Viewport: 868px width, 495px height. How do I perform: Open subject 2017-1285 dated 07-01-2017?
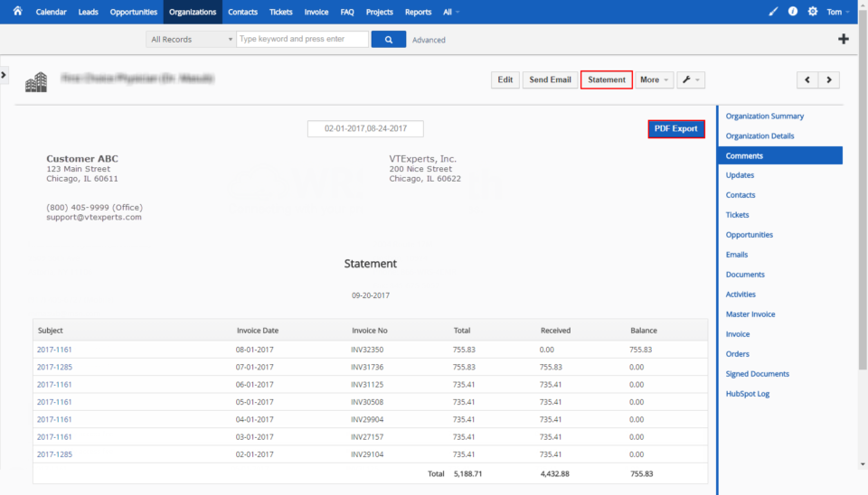tap(54, 368)
